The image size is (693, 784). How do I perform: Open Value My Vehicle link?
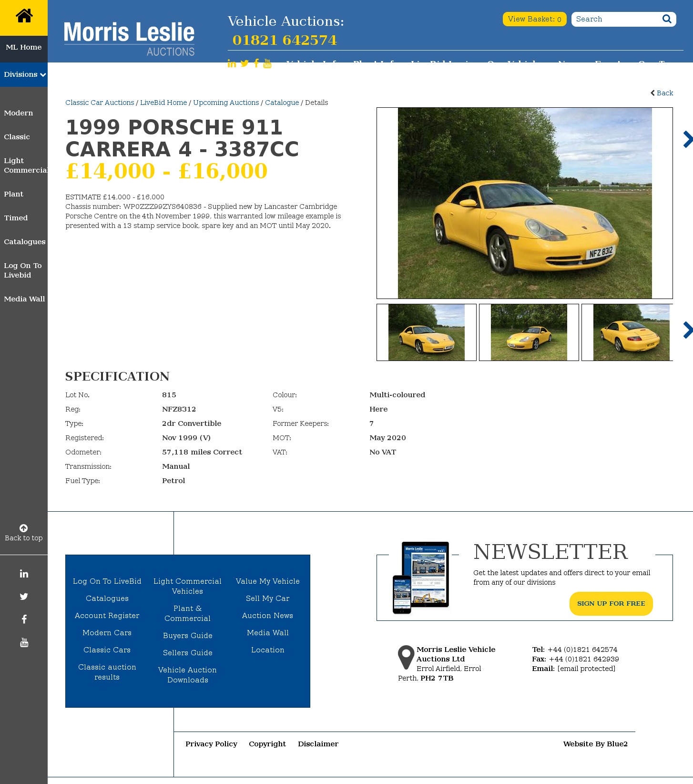point(268,581)
